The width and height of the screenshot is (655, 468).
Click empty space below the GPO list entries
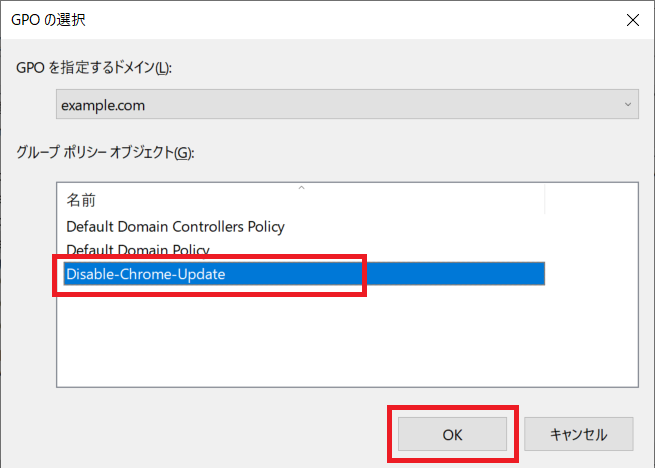point(300,340)
